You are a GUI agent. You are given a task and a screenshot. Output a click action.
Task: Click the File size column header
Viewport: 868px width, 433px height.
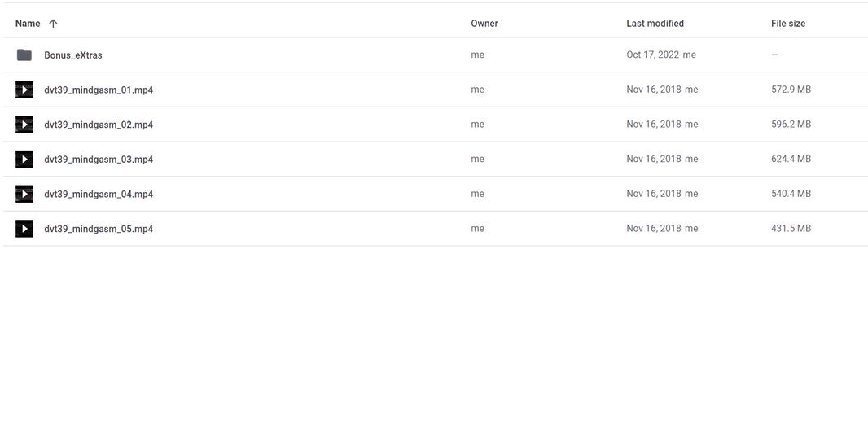[x=788, y=24]
